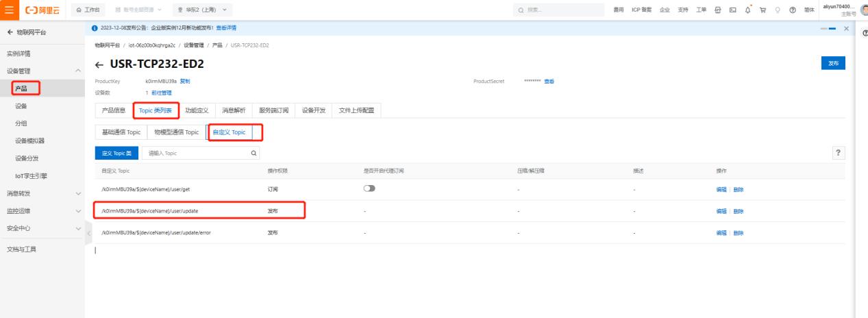This screenshot has width=868, height=318.
Task: Click the back arrow beside USR-TCP232-ED2
Action: click(x=99, y=64)
